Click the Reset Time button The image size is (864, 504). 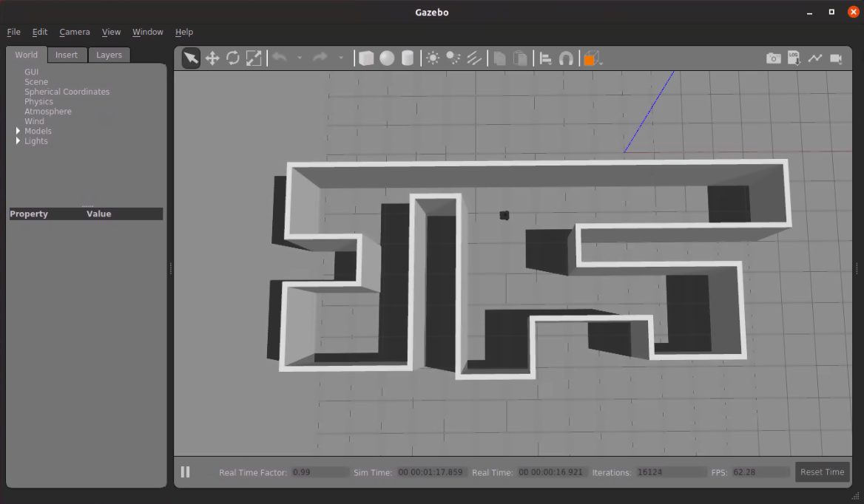822,472
